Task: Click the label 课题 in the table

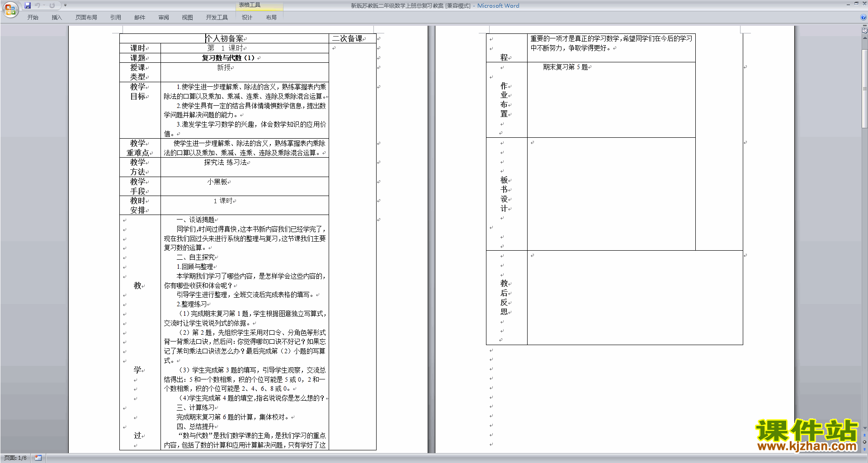Action: coord(137,58)
